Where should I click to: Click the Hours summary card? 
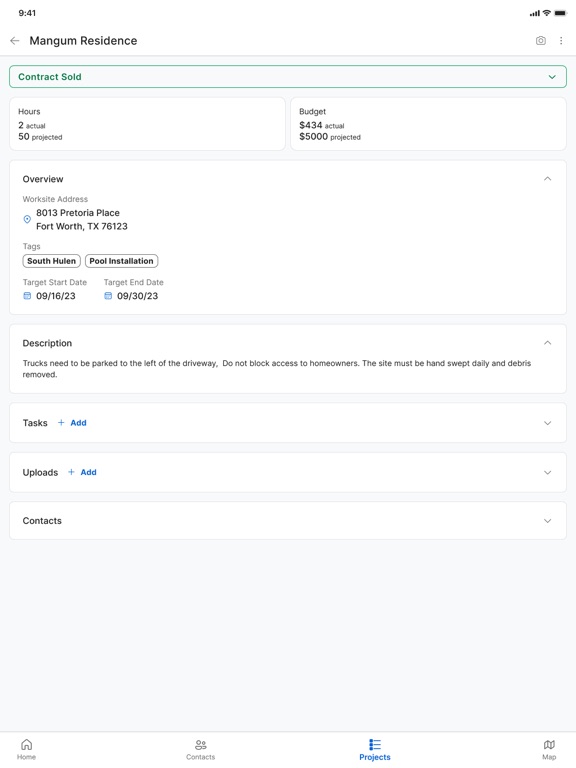(x=147, y=124)
